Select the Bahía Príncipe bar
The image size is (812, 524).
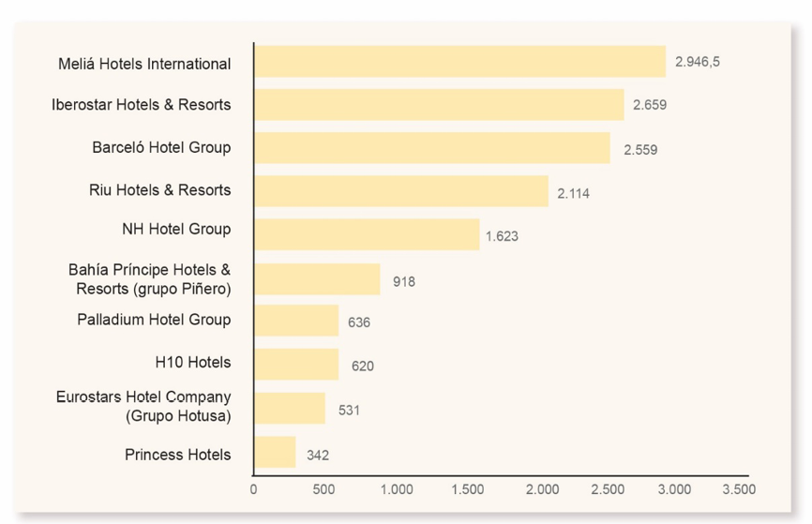tap(317, 279)
